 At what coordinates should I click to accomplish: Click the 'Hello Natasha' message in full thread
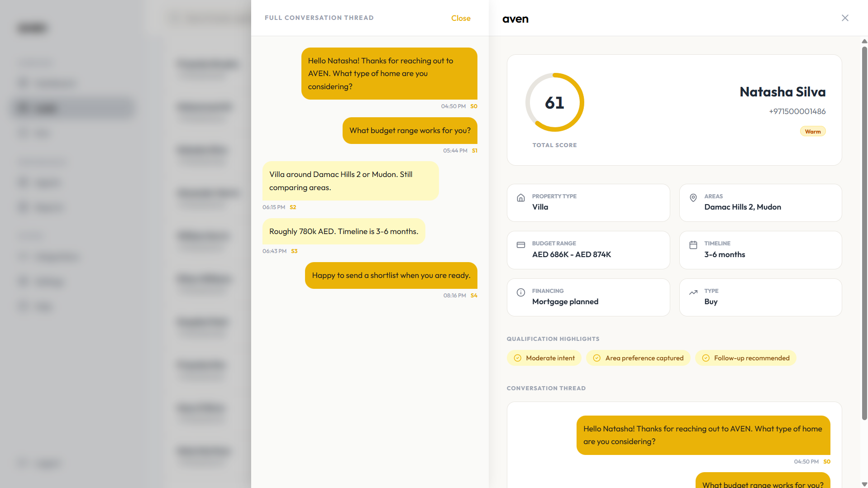[x=389, y=74]
